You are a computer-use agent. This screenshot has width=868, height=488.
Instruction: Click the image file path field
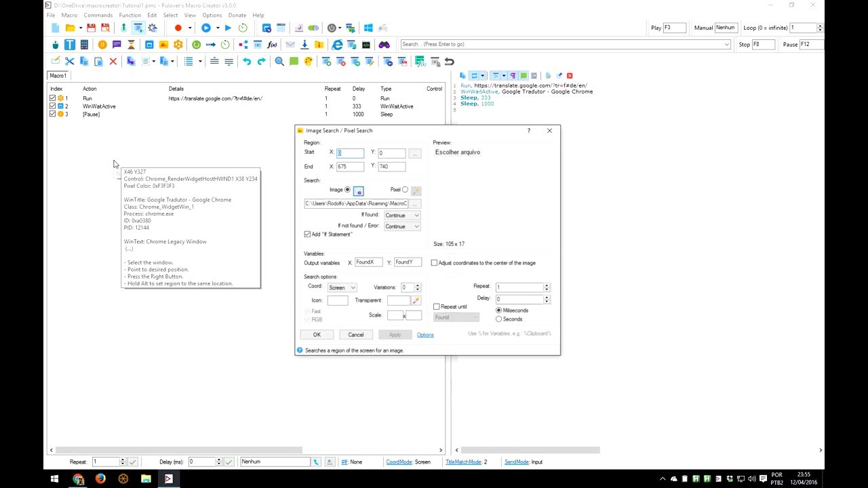356,203
